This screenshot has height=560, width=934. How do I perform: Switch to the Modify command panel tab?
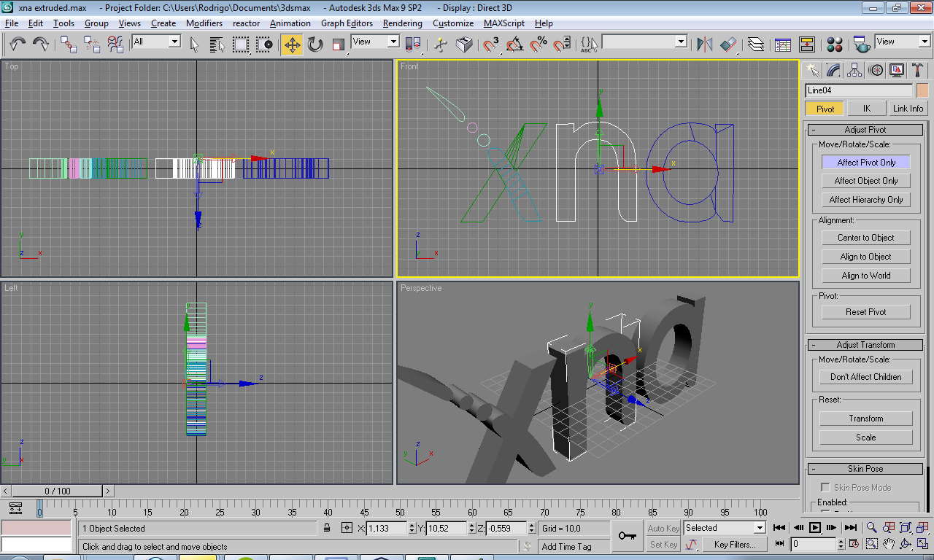pyautogui.click(x=833, y=70)
